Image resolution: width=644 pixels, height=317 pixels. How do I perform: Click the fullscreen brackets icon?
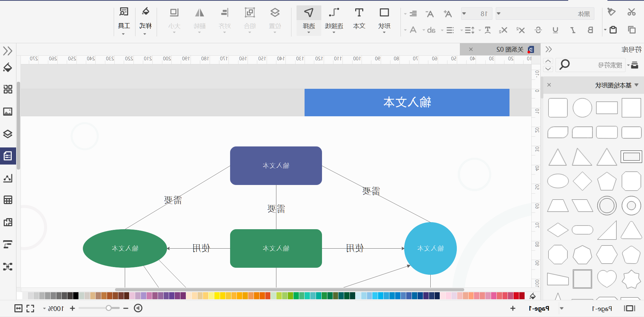click(30, 308)
